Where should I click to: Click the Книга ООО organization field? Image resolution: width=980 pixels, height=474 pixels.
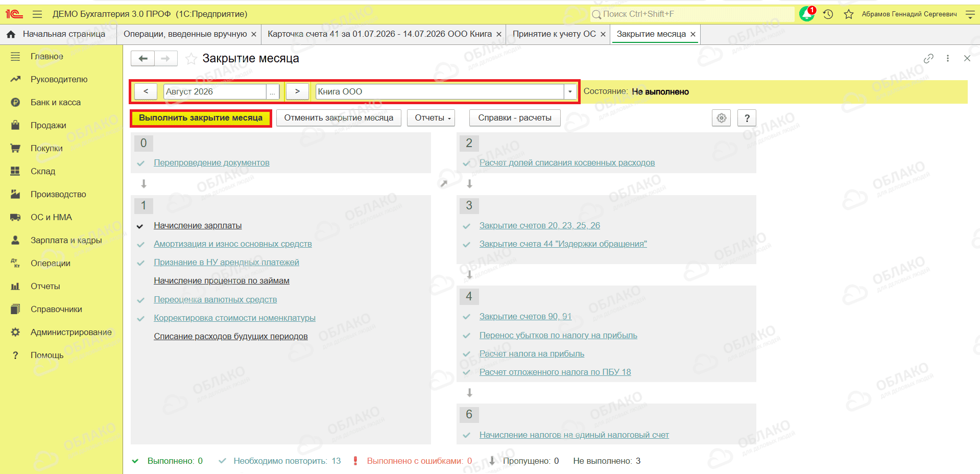pos(440,91)
